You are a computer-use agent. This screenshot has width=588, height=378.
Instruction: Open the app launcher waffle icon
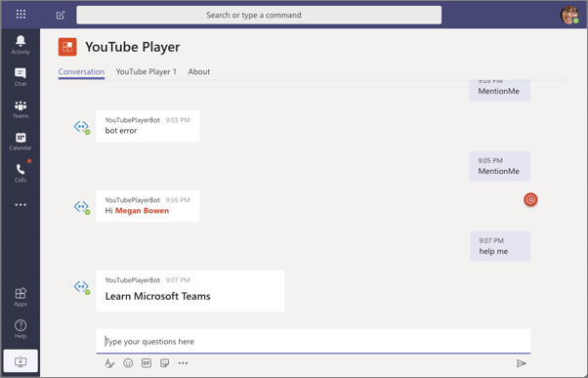click(x=21, y=15)
